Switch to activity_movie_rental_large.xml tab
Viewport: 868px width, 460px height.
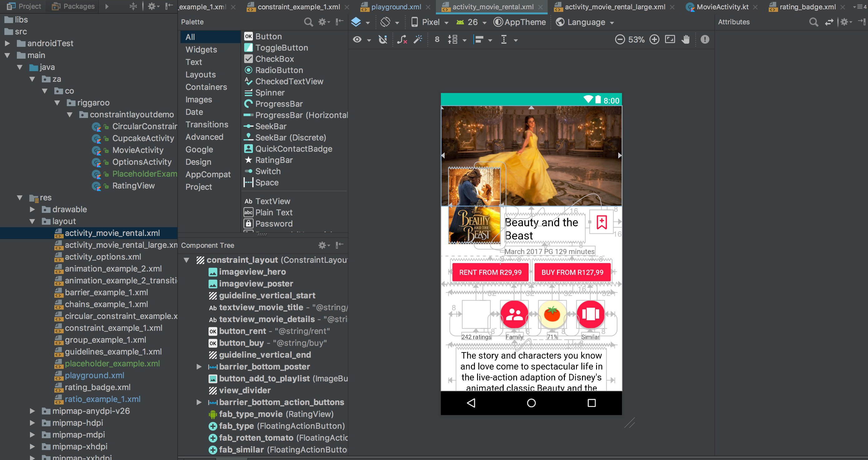614,7
